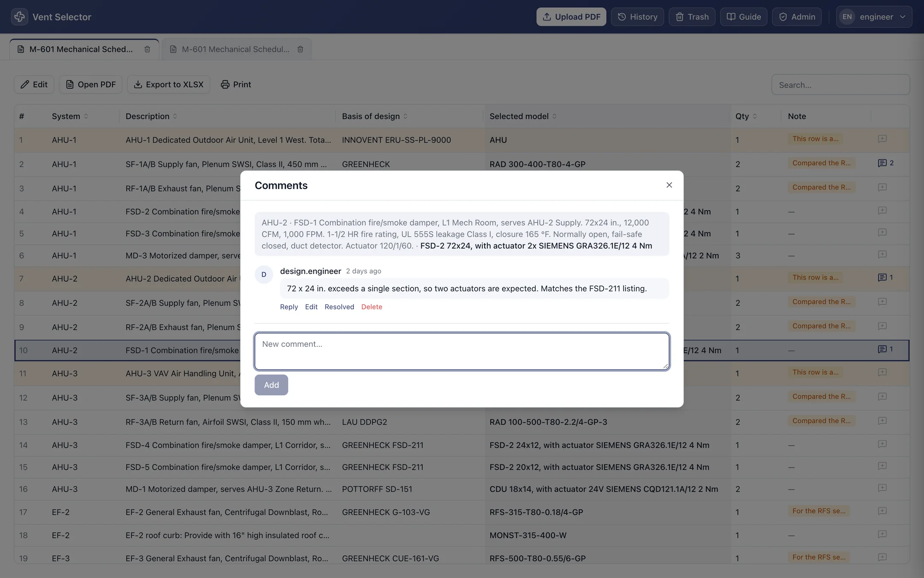Screen dimensions: 924x578
Task: Add comment icon on row 1 AHU-1
Action: [882, 139]
